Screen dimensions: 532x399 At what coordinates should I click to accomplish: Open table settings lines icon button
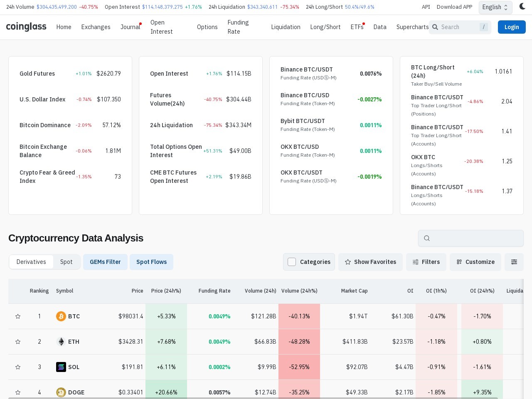pyautogui.click(x=514, y=262)
